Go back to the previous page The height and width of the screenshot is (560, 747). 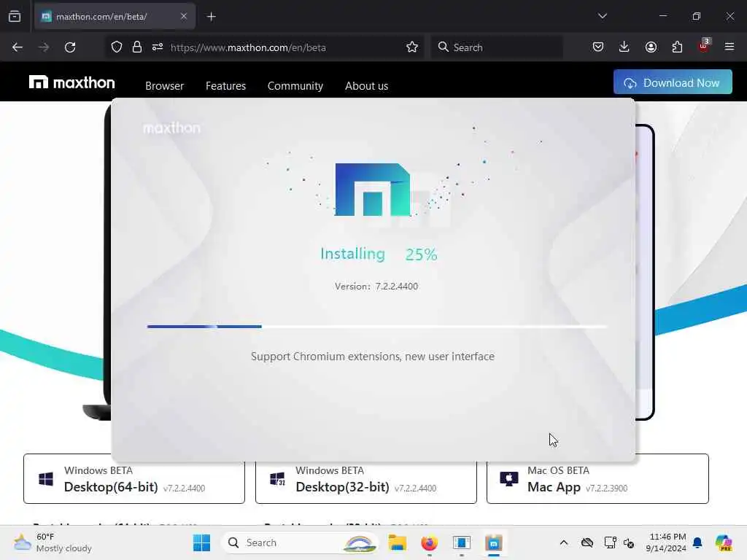18,47
